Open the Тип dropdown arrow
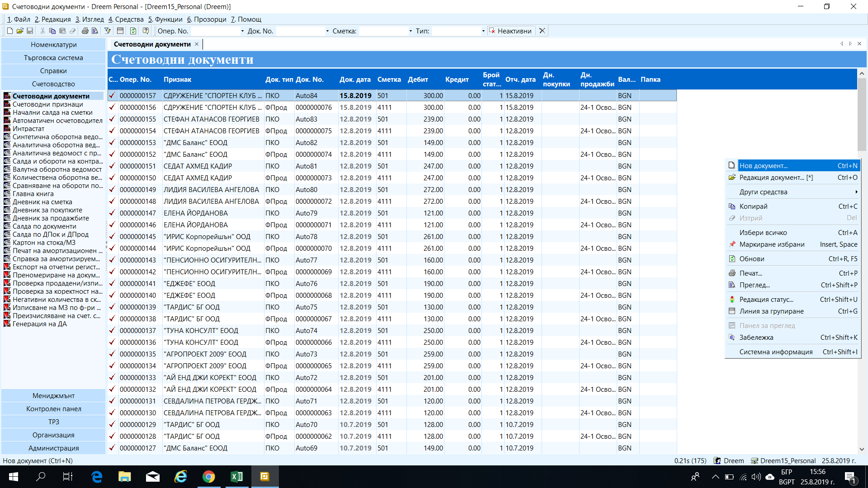868x488 pixels. point(483,31)
